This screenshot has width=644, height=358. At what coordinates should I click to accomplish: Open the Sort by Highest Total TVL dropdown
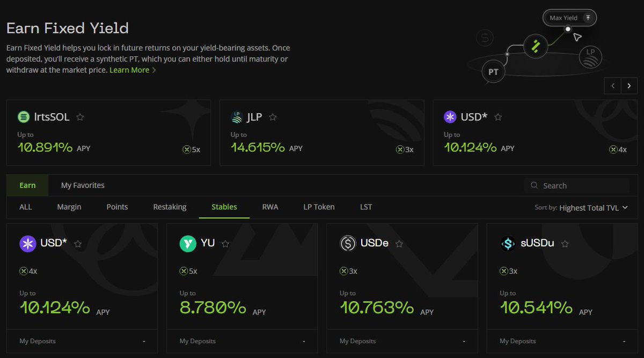pos(581,208)
